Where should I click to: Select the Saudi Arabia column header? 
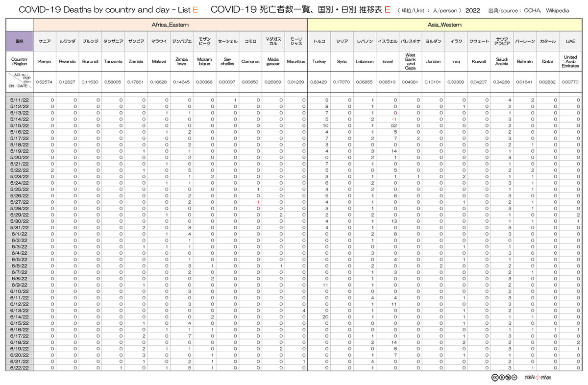[502, 62]
